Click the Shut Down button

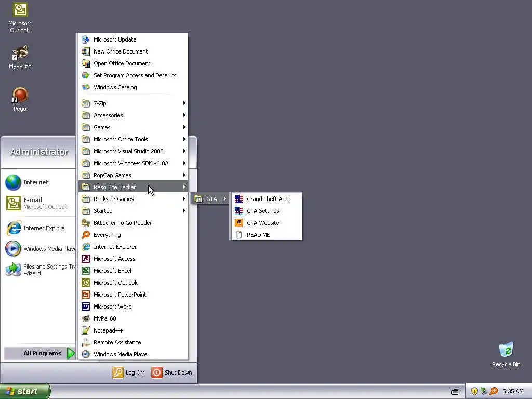(171, 373)
